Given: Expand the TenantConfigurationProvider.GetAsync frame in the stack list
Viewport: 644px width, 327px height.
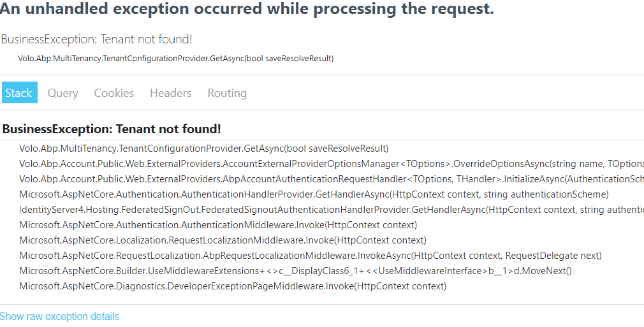Looking at the screenshot, I should coord(203,149).
